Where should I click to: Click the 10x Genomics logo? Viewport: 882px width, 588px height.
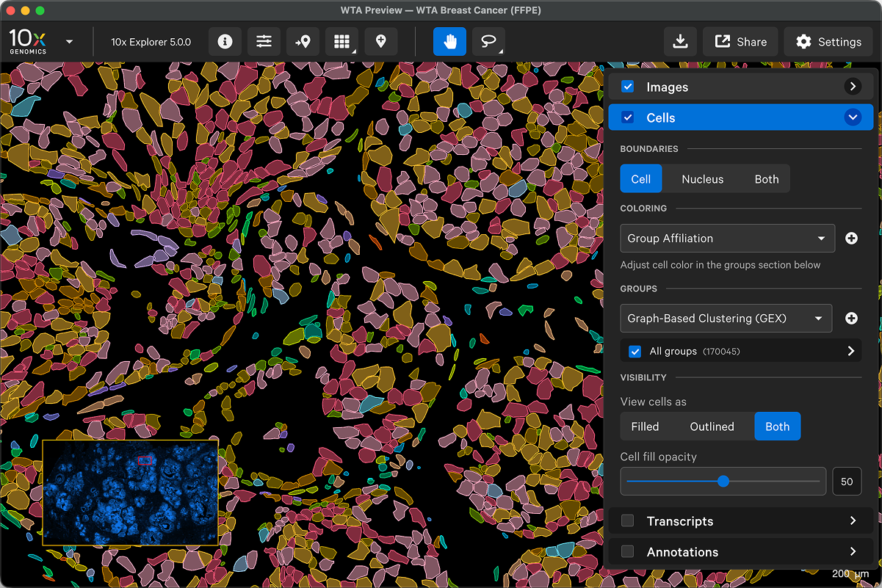tap(28, 41)
